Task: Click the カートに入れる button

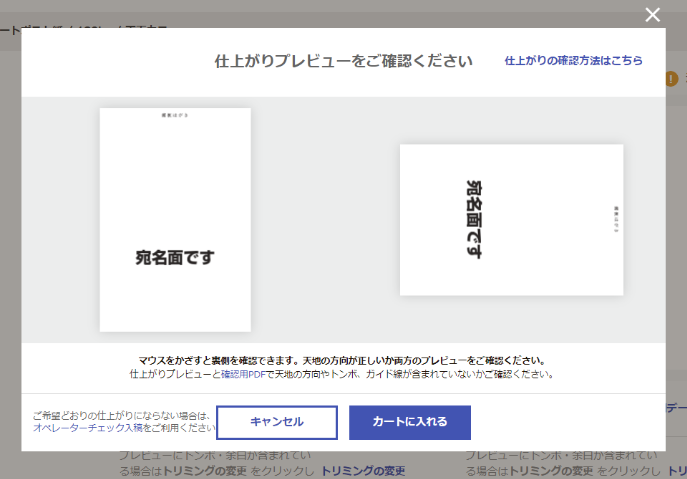Action: (410, 422)
